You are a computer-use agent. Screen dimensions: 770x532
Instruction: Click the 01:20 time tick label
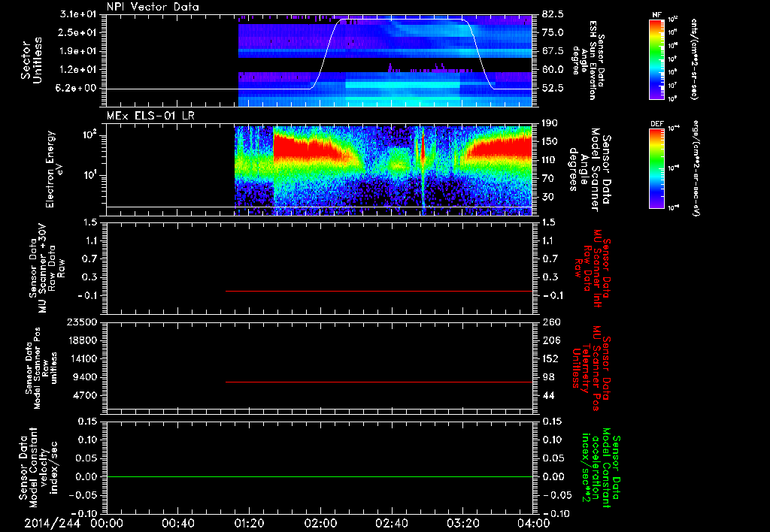pos(249,523)
